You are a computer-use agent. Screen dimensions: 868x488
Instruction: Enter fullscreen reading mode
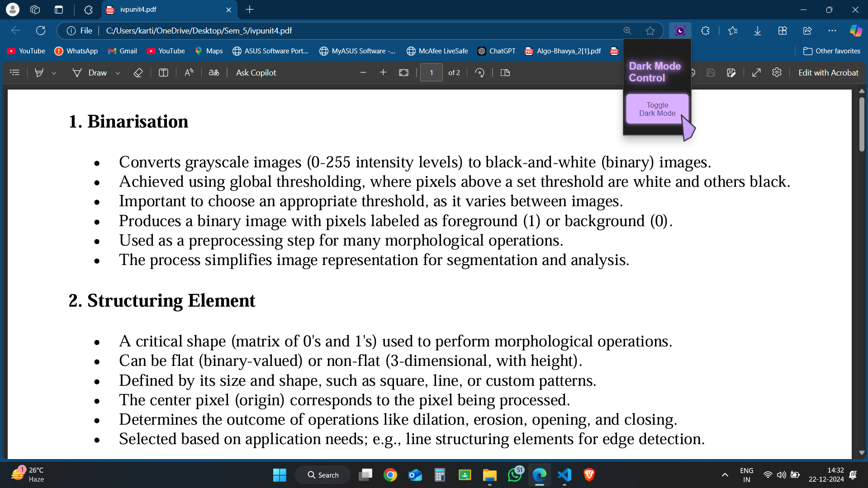756,72
